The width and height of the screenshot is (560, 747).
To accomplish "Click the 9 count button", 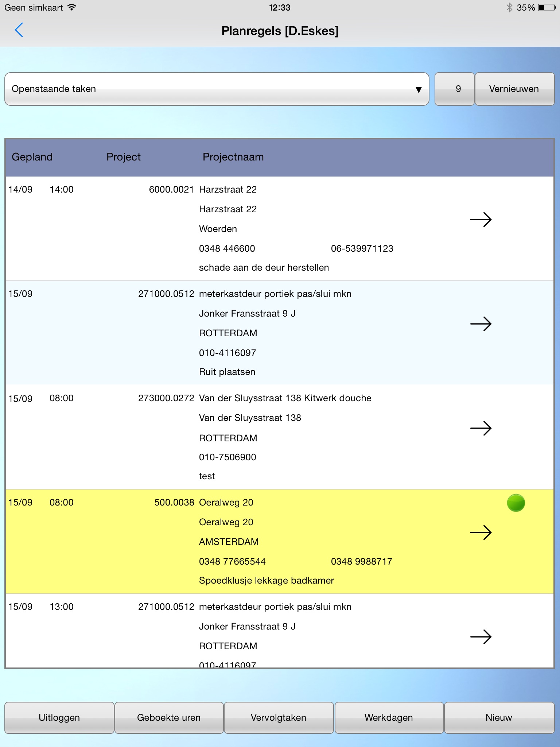I will [455, 89].
